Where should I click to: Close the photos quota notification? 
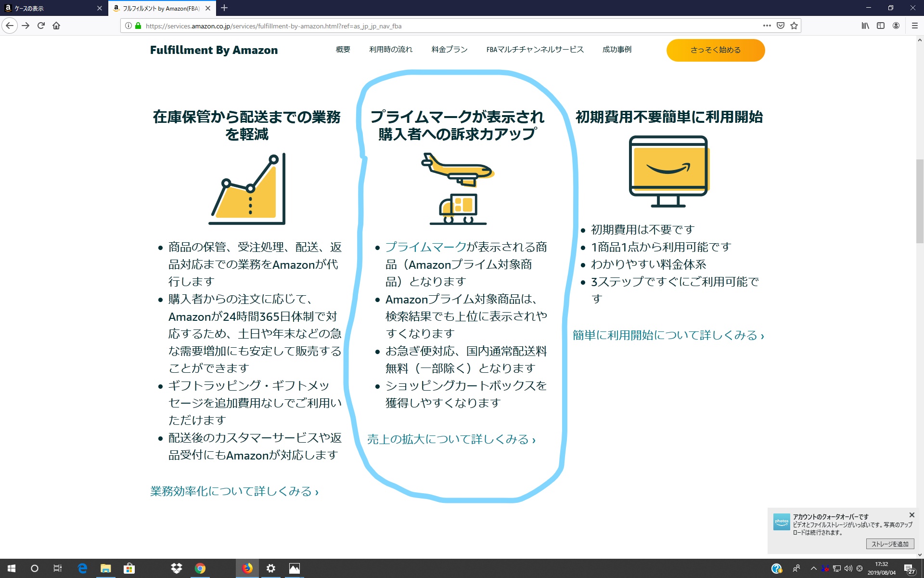point(911,515)
